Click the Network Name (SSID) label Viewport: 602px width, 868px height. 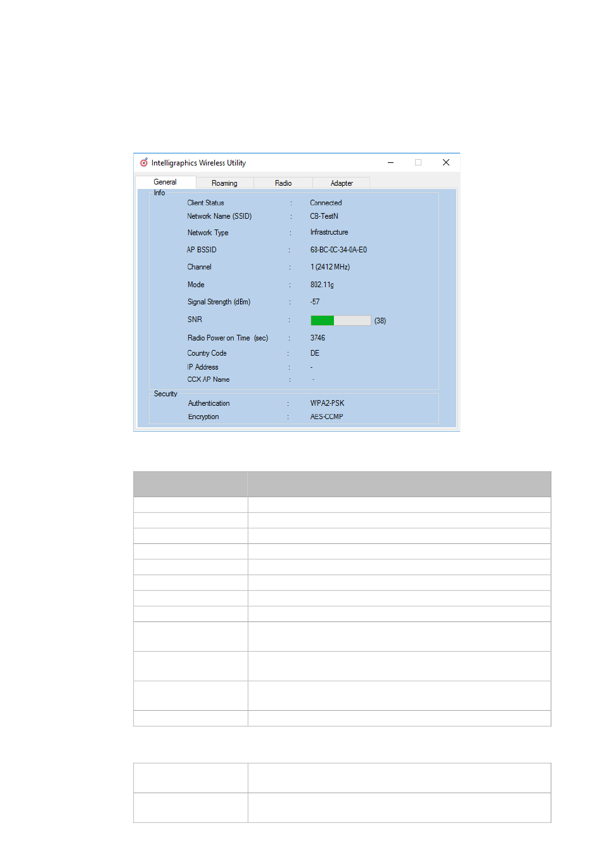click(219, 216)
